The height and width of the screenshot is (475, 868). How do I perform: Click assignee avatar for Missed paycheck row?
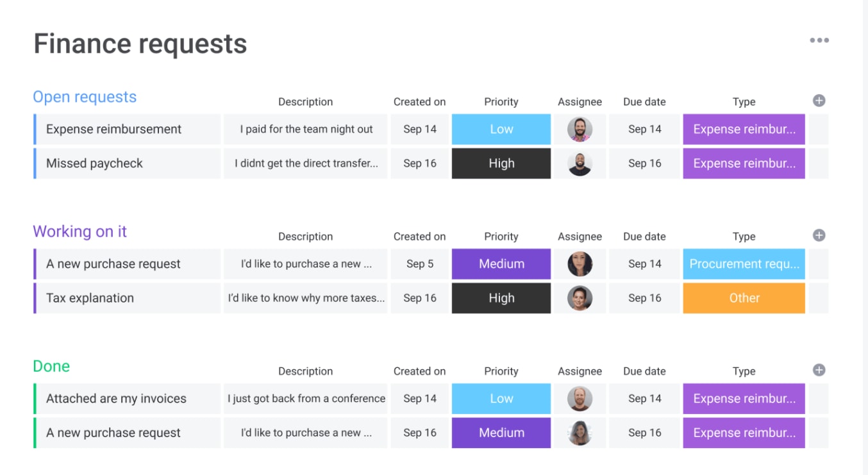pos(580,163)
